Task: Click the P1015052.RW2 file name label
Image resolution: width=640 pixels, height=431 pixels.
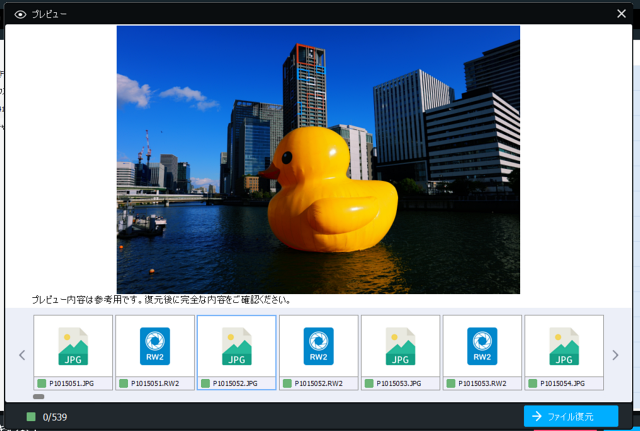Action: tap(319, 383)
